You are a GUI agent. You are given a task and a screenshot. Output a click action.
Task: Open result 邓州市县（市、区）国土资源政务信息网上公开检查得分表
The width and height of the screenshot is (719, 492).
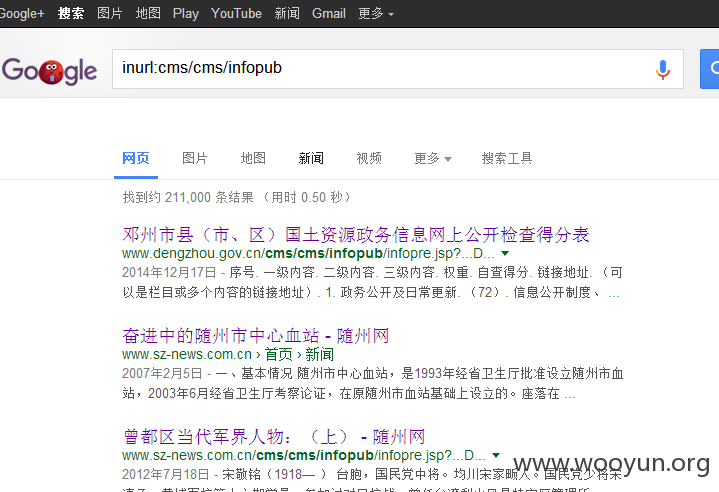click(x=355, y=235)
